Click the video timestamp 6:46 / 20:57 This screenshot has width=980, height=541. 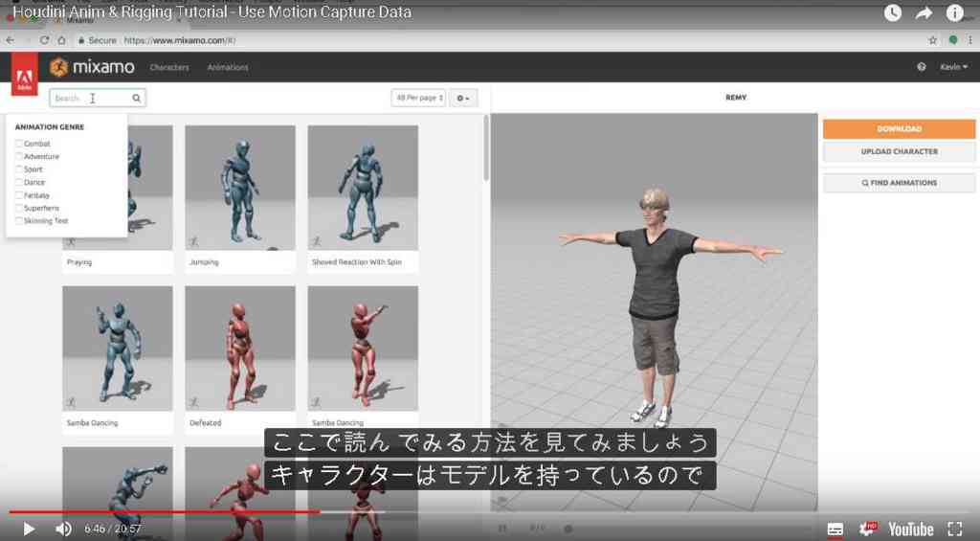click(113, 530)
